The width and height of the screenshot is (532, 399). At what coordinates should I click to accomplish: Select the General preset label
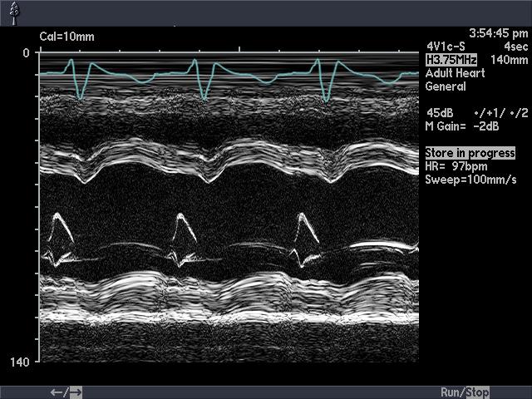click(x=446, y=86)
